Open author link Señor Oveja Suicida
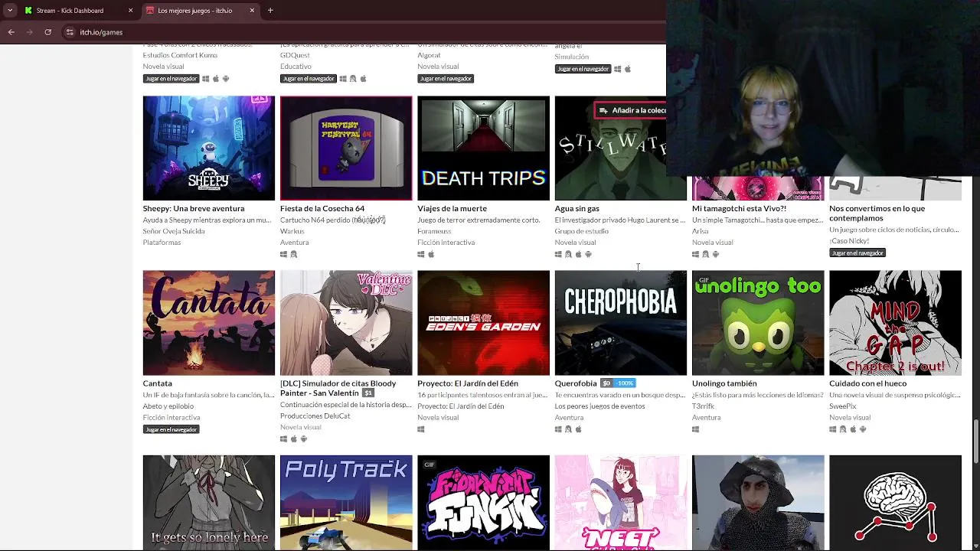Image resolution: width=980 pixels, height=551 pixels. [174, 231]
